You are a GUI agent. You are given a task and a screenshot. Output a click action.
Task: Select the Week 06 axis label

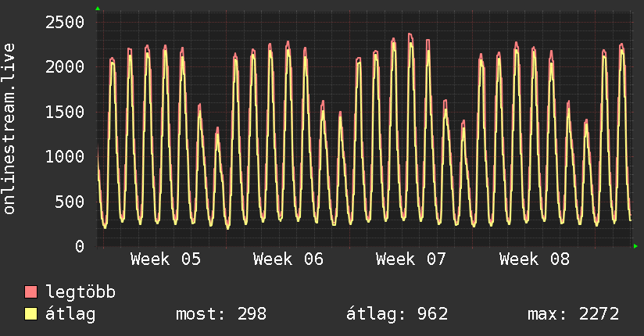point(288,259)
